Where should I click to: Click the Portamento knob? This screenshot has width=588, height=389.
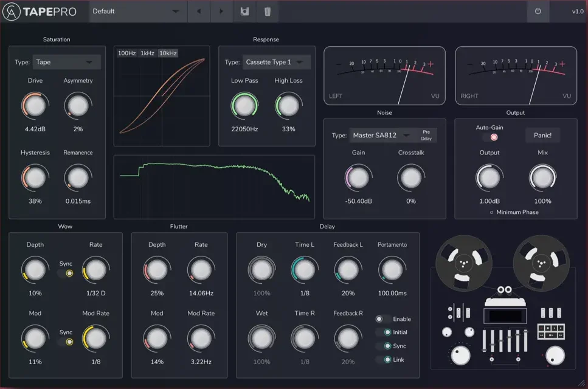392,270
